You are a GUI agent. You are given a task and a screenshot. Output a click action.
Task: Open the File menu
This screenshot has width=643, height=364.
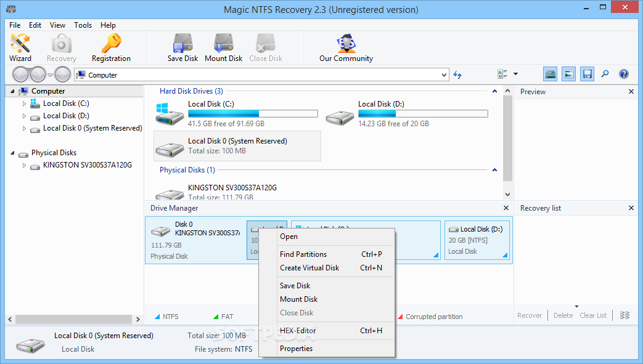(x=15, y=25)
